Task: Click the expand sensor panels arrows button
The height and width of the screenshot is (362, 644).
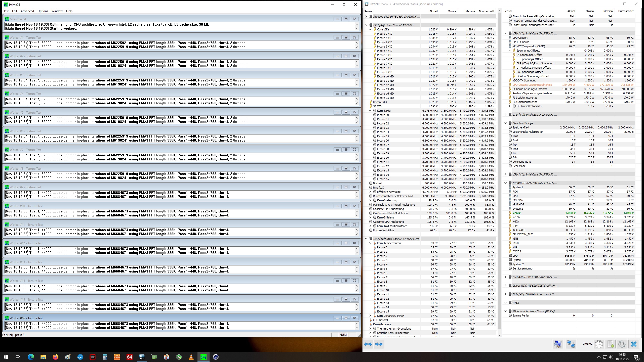Action: (x=368, y=344)
